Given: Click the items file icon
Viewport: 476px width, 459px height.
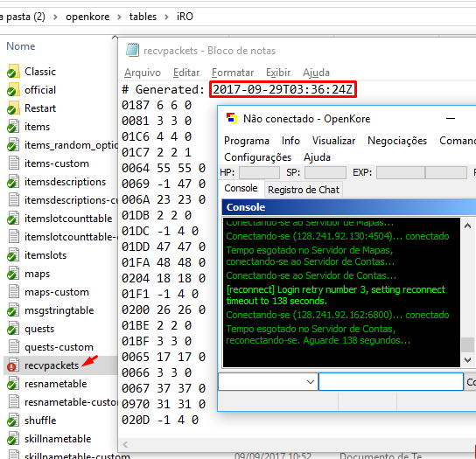Looking at the screenshot, I should pyautogui.click(x=13, y=127).
